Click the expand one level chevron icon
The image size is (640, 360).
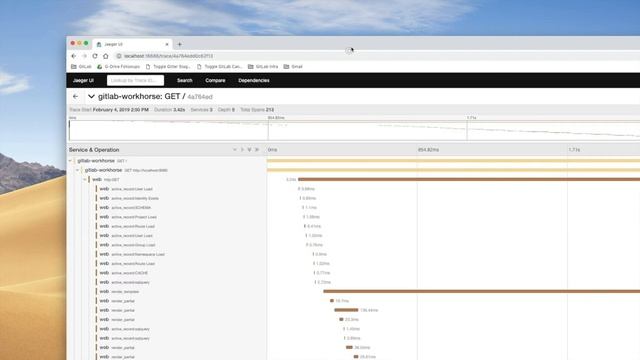coord(234,150)
